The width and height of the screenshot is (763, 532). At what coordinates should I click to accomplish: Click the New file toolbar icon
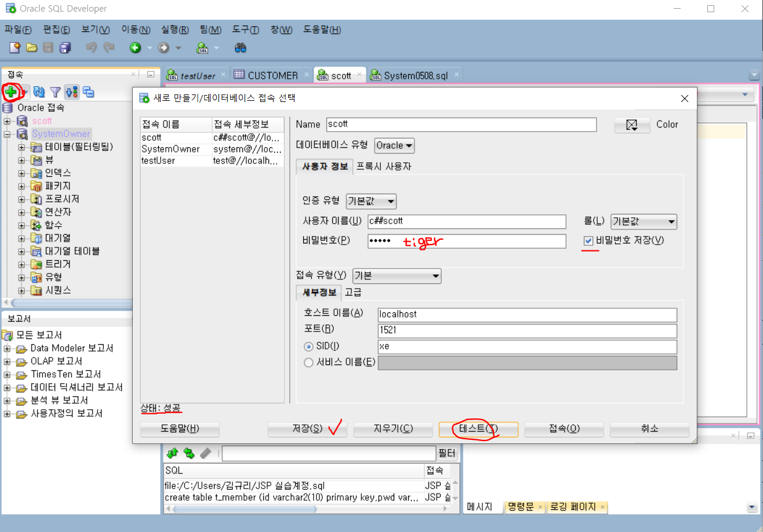[x=16, y=48]
